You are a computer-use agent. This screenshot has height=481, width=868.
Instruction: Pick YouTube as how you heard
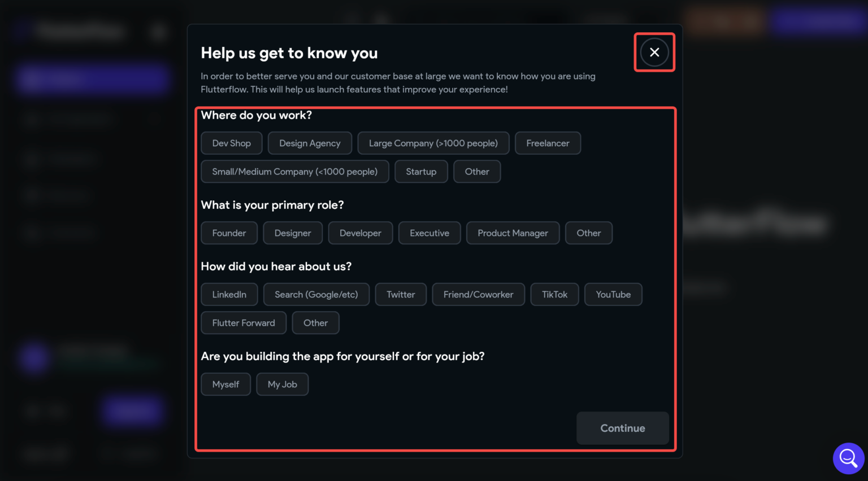tap(613, 295)
